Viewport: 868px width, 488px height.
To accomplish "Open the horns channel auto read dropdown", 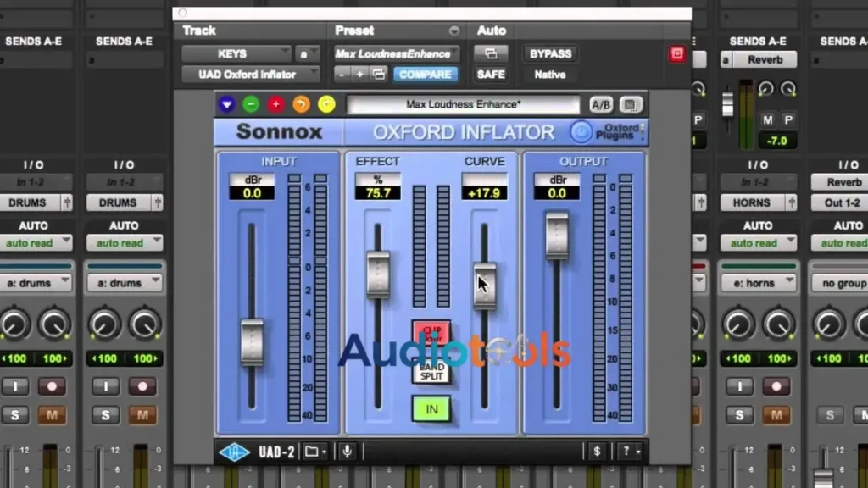I will coord(759,243).
